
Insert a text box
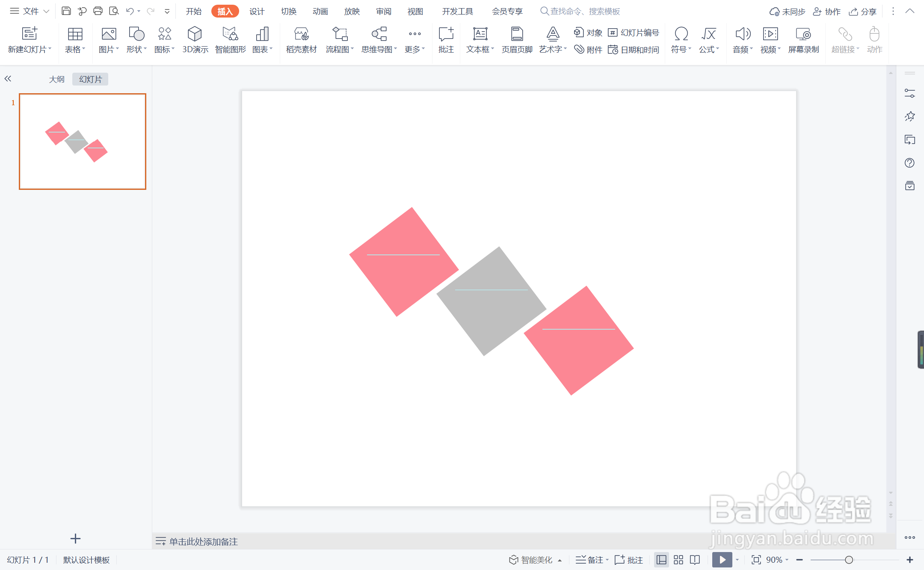click(480, 40)
